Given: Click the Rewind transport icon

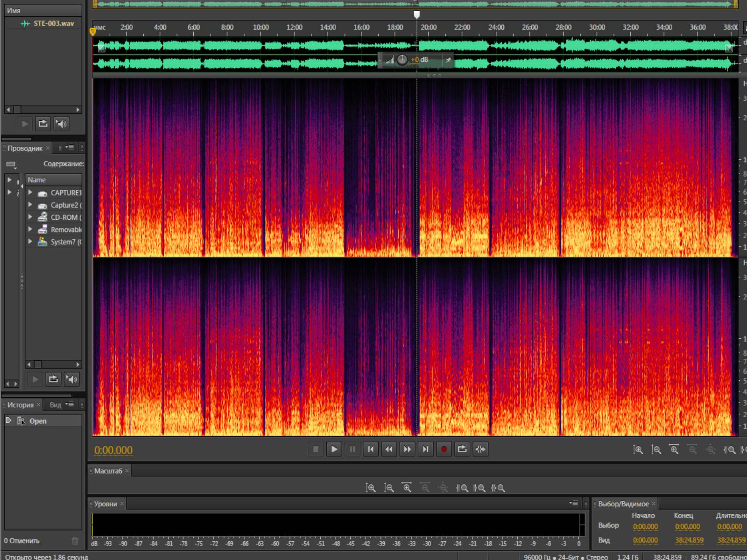Looking at the screenshot, I should click(389, 449).
